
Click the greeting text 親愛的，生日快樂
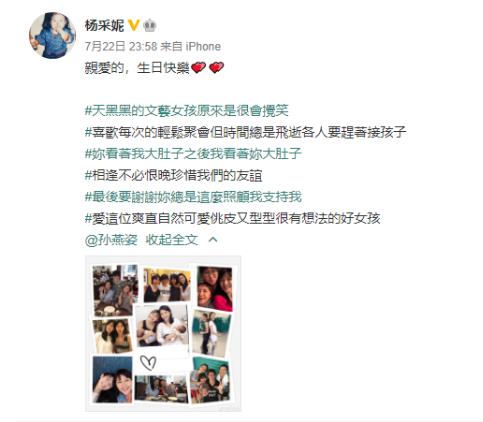click(137, 68)
